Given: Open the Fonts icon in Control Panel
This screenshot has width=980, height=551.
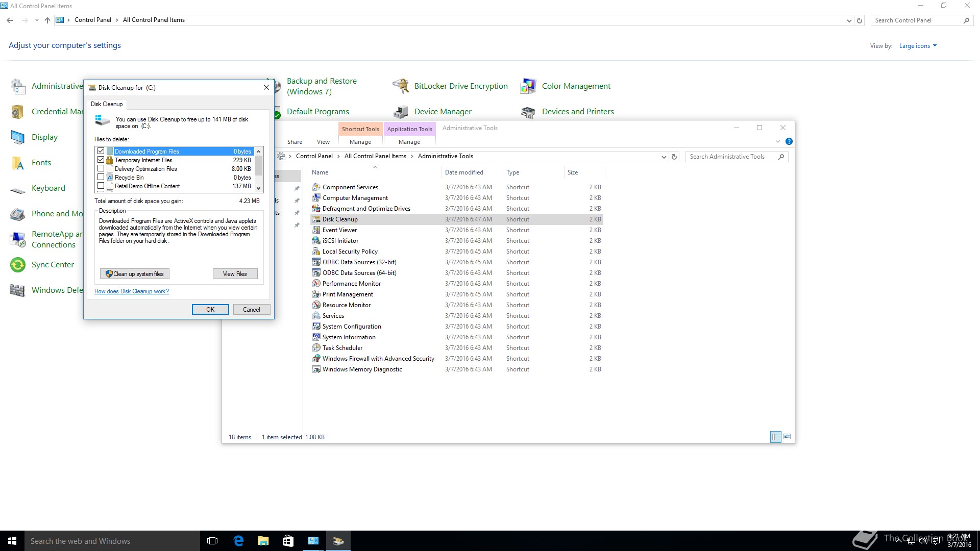Looking at the screenshot, I should pyautogui.click(x=18, y=163).
